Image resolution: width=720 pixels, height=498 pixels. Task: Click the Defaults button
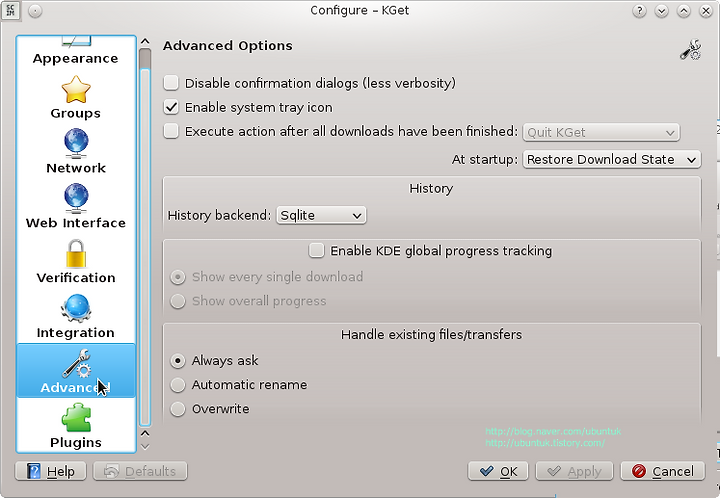click(x=140, y=471)
